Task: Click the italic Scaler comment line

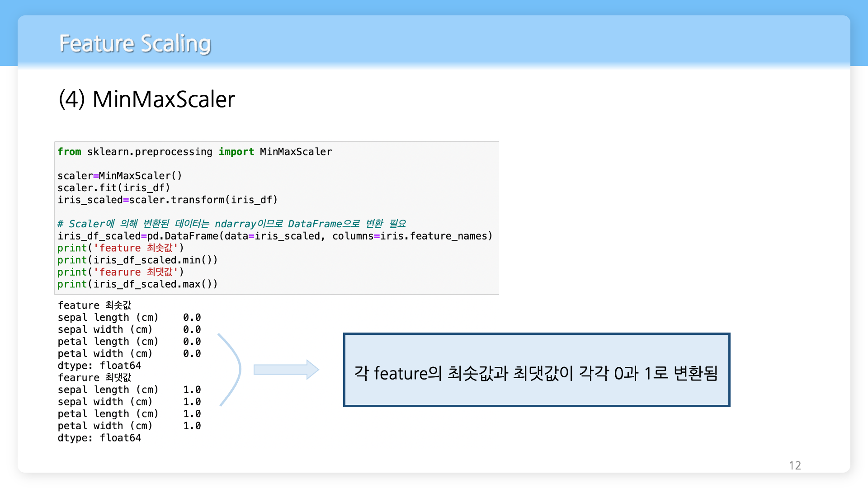Action: (x=231, y=224)
